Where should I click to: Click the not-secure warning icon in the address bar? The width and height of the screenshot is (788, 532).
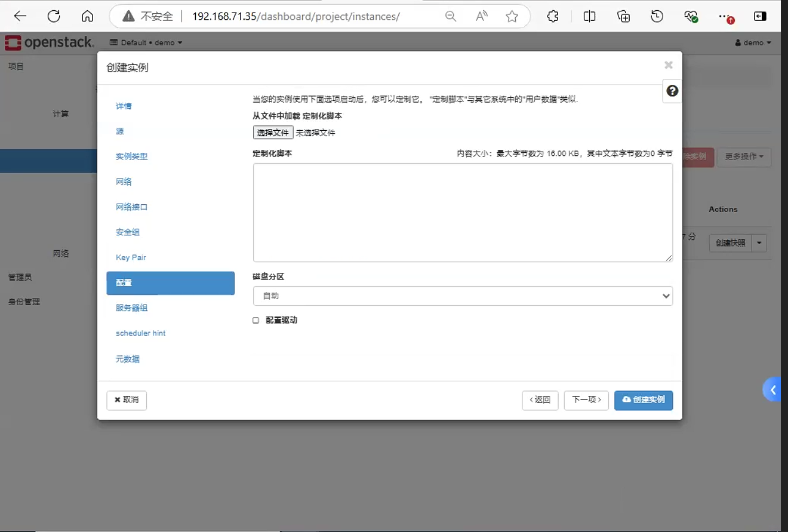click(128, 17)
